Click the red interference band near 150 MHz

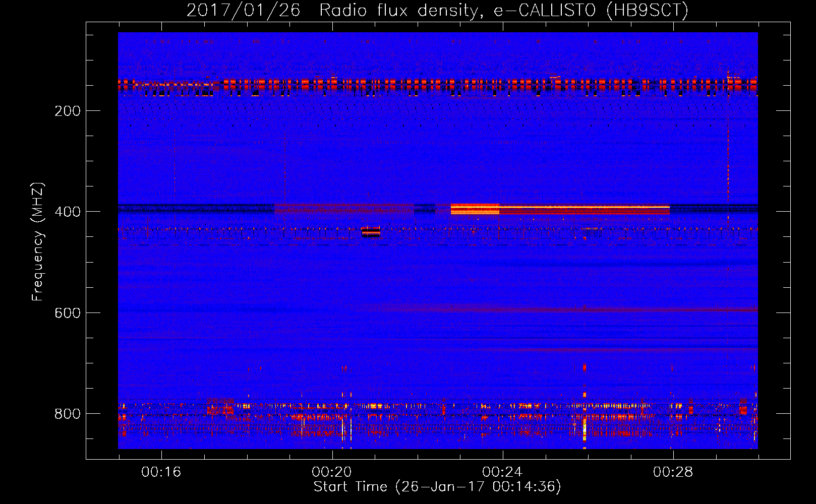438,84
